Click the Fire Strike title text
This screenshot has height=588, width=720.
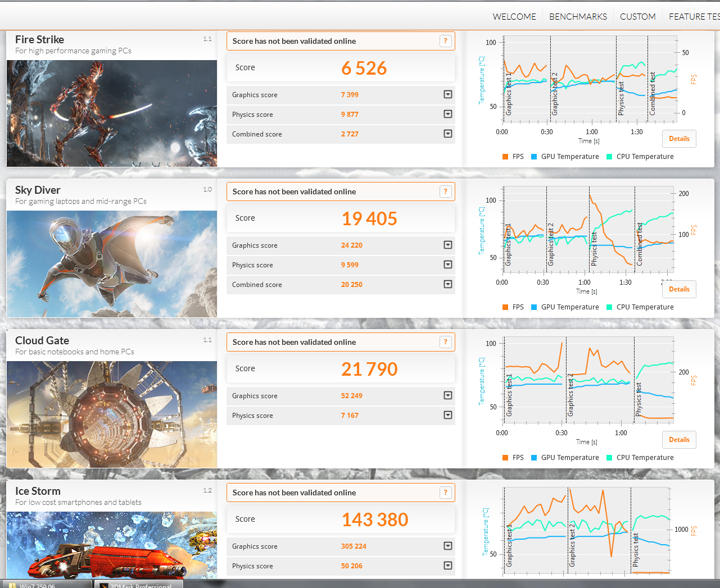click(x=39, y=39)
